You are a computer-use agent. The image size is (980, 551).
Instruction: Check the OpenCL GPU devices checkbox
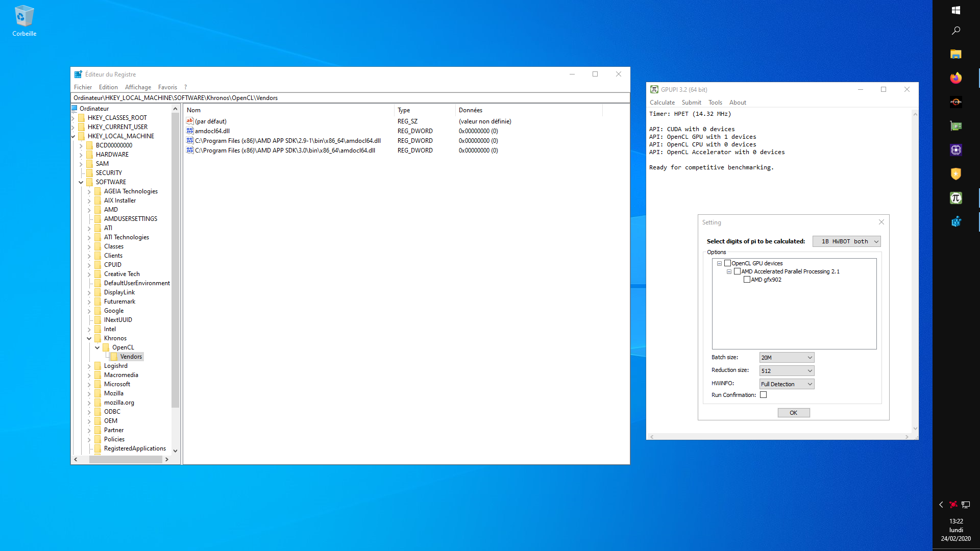point(728,264)
